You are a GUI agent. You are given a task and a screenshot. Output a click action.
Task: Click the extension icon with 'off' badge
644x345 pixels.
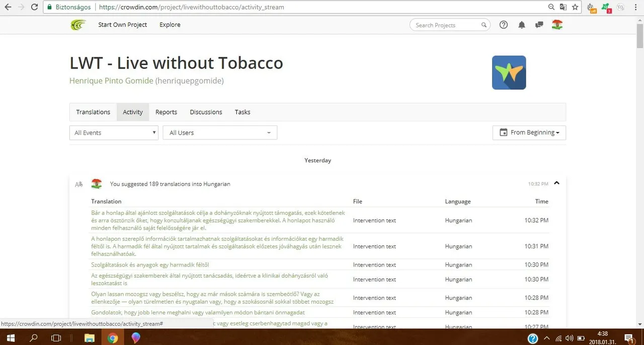[592, 8]
